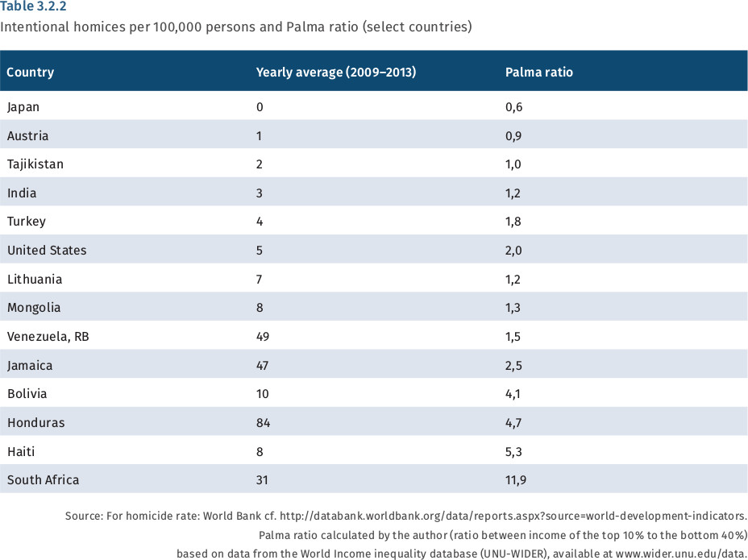This screenshot has width=748, height=560.
Task: Select Turkey's Palma ratio value 1,8
Action: [513, 222]
